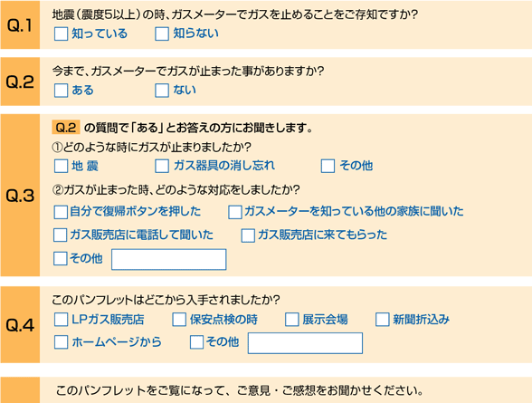The height and width of the screenshot is (403, 532).
Task: Select the ある checkbox under Q.2
Action: (62, 91)
